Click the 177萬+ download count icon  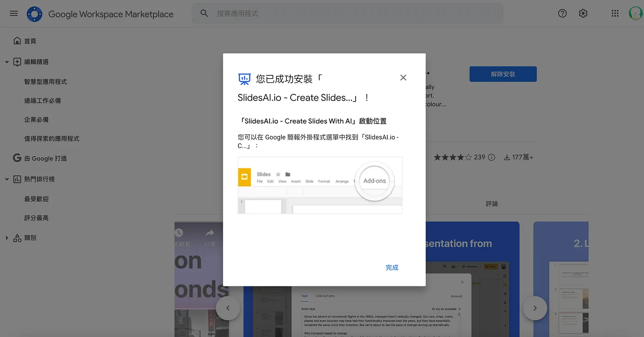pos(507,157)
